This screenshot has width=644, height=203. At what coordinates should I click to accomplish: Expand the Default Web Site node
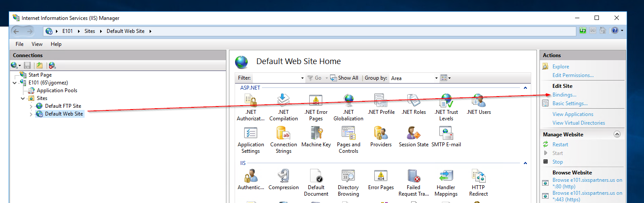31,114
